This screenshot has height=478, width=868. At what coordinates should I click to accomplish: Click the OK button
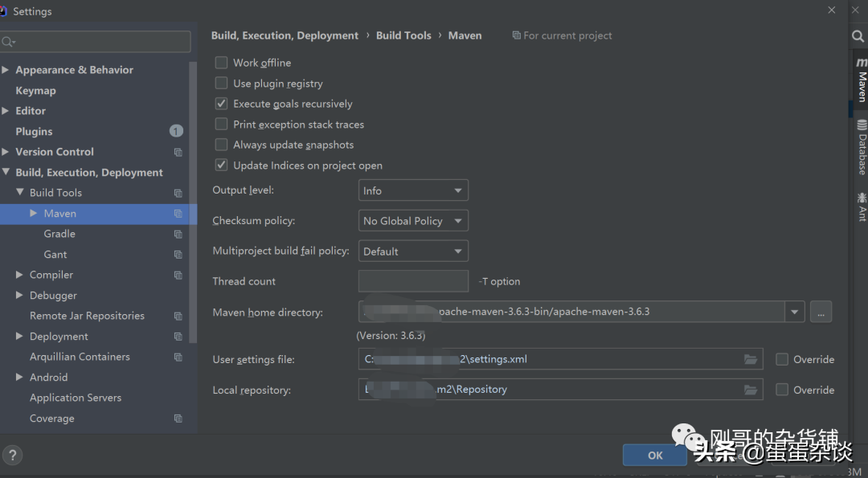(655, 456)
